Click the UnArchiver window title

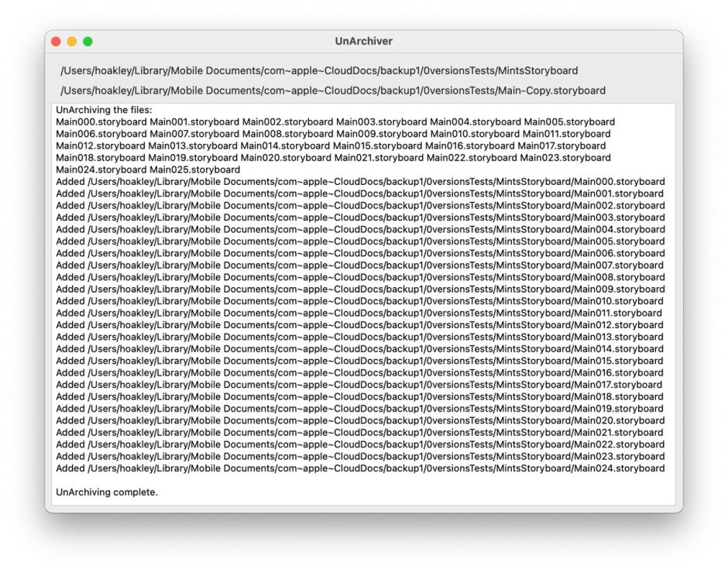coord(363,41)
